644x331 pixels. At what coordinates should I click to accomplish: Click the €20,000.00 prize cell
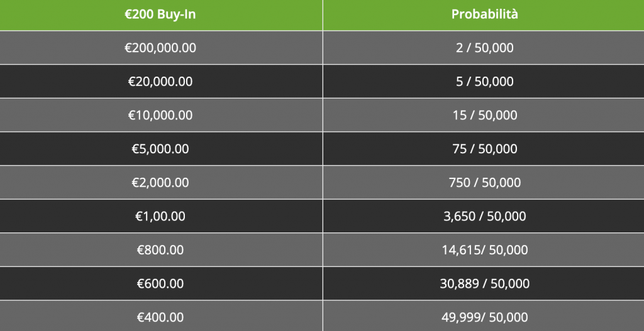(x=160, y=82)
